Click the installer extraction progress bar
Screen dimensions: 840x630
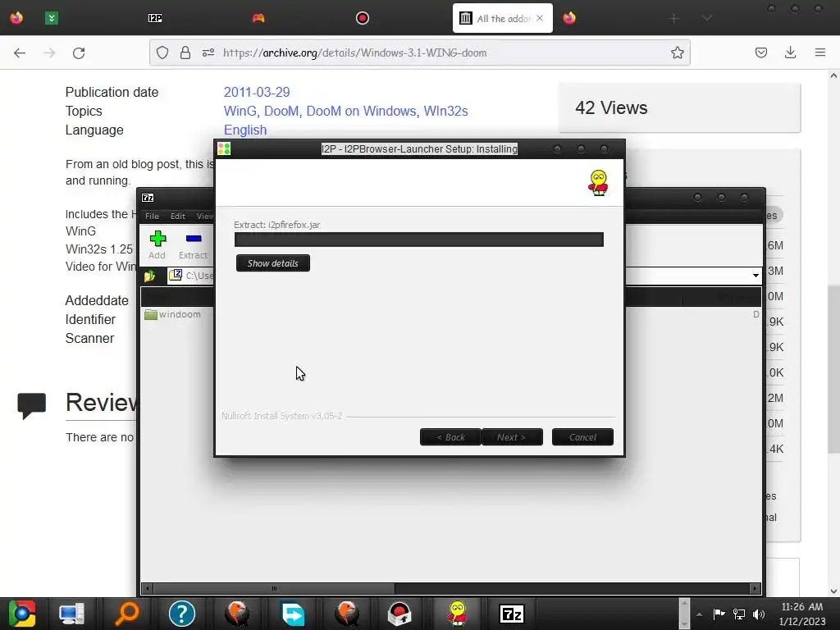(x=419, y=240)
